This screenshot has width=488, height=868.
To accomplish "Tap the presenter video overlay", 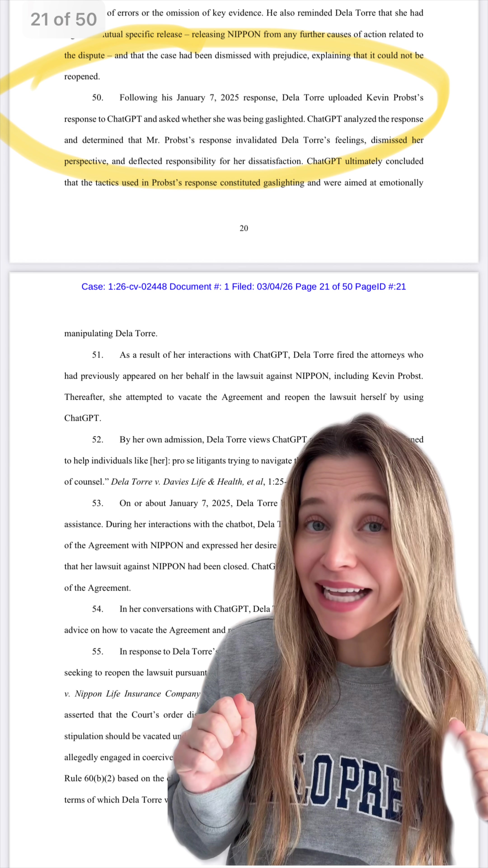I will point(328,640).
